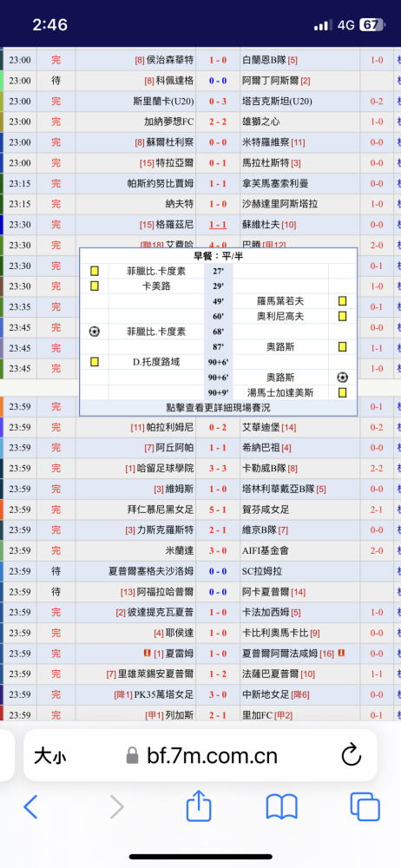
Task: Open the 3 - 3 score of 哈留足球學院
Action: pyautogui.click(x=218, y=469)
